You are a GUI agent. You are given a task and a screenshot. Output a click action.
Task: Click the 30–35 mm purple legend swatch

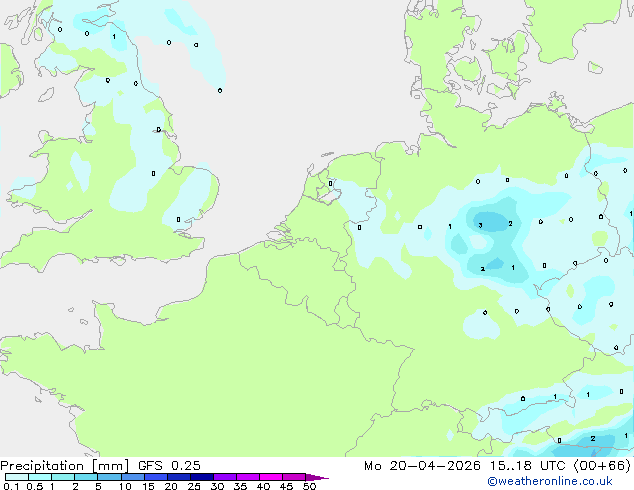click(225, 477)
